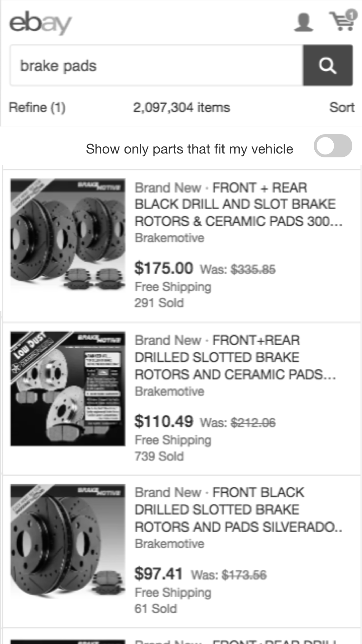This screenshot has height=644, width=362.
Task: Open the shopping cart icon
Action: tap(342, 21)
